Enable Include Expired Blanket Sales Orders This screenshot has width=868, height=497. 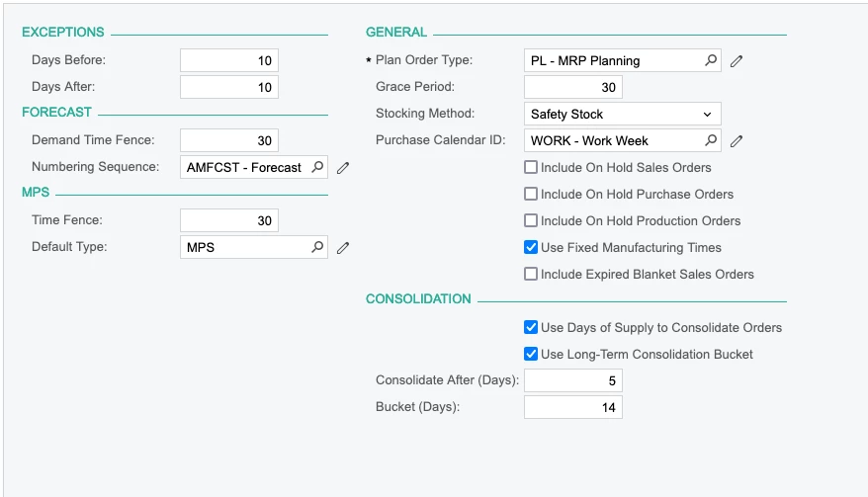pyautogui.click(x=531, y=275)
